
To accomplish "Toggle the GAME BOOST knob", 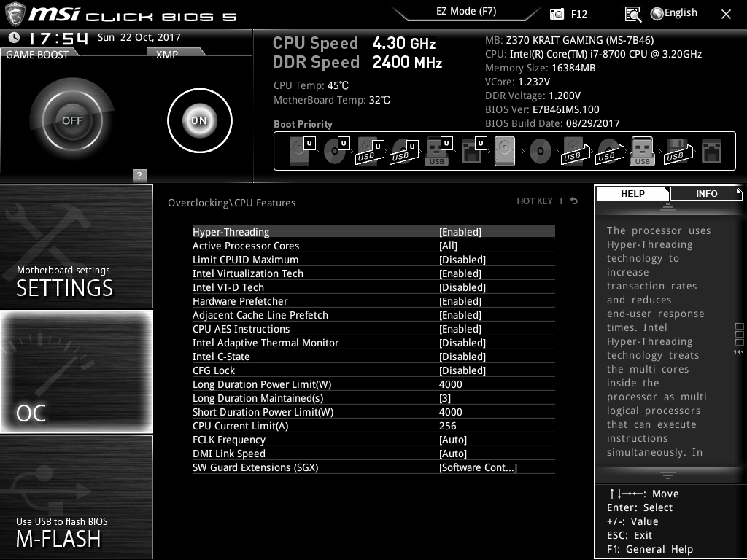I will coord(71,120).
